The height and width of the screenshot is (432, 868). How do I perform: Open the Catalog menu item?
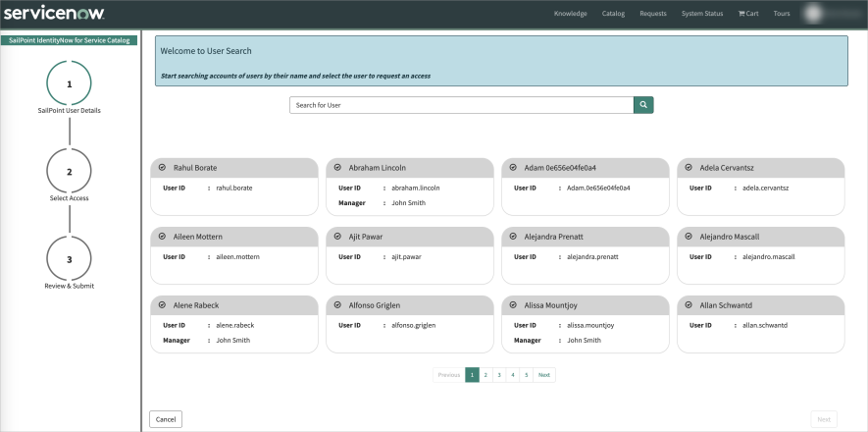pyautogui.click(x=613, y=14)
